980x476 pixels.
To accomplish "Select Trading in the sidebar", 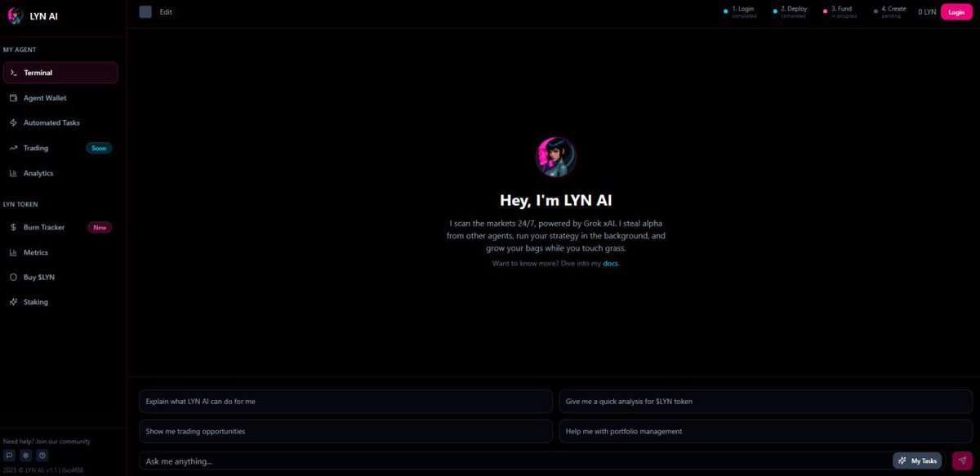I will point(60,148).
